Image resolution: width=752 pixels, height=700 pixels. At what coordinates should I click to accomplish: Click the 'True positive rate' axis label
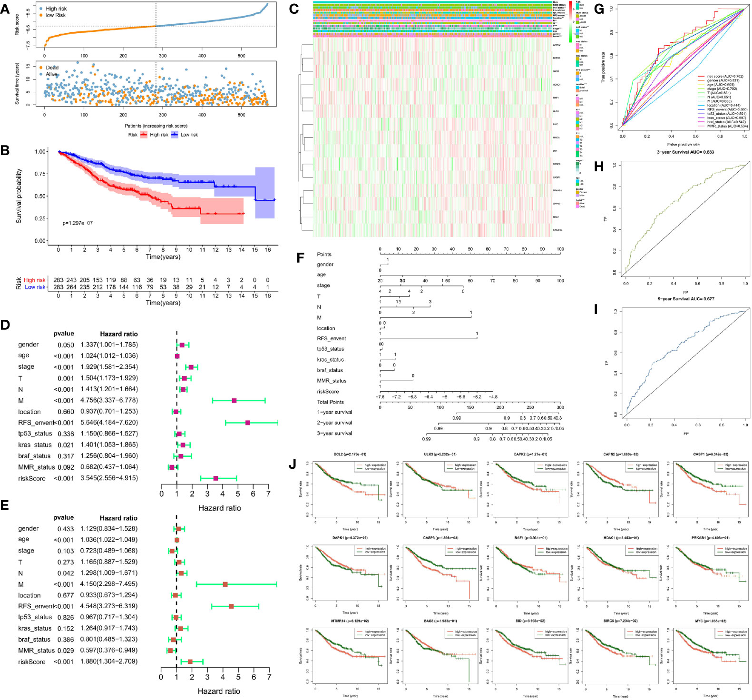(x=603, y=67)
